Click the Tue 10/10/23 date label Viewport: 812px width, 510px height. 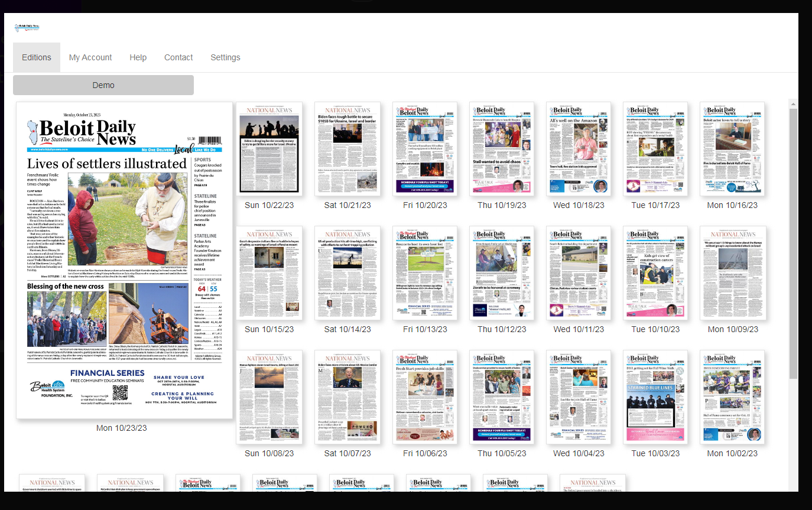pos(655,329)
